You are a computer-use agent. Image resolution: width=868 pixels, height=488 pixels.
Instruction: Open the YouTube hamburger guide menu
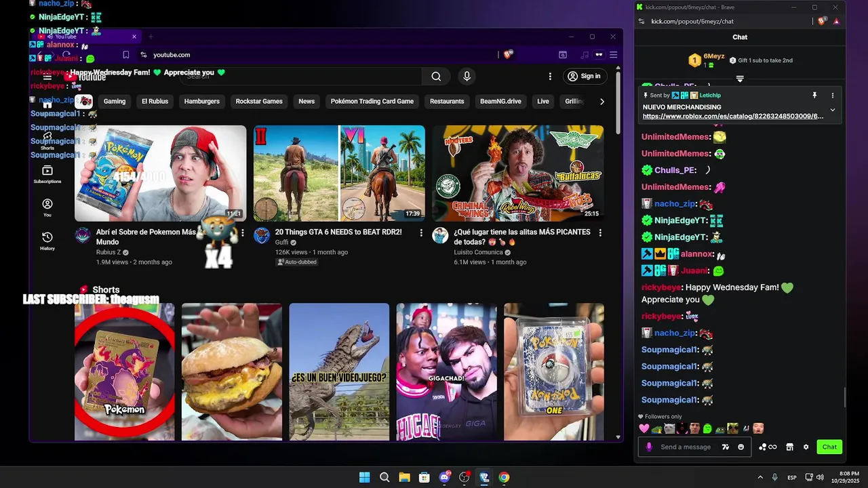click(x=47, y=77)
